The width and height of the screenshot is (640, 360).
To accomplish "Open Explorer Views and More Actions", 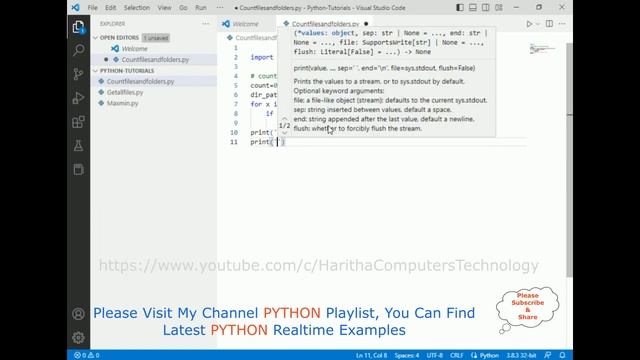I will coord(205,24).
